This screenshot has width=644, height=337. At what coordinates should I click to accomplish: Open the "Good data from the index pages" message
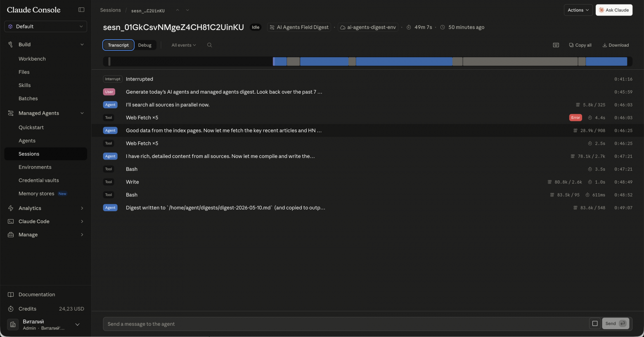pos(367,130)
